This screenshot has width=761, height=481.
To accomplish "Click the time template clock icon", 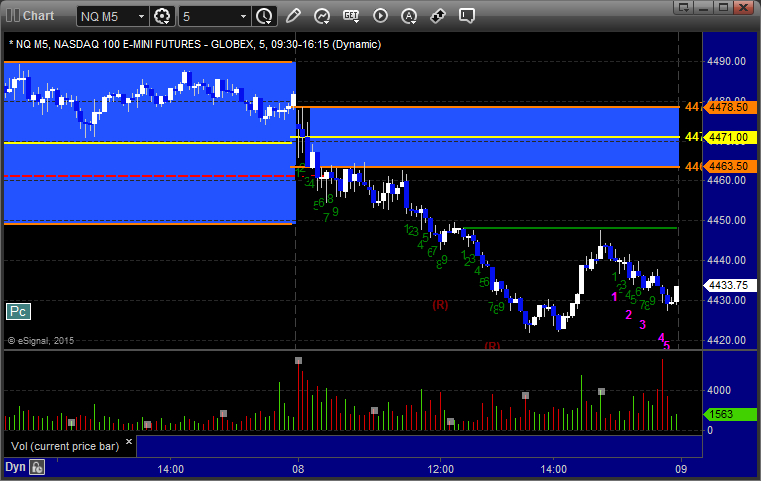I will click(264, 16).
